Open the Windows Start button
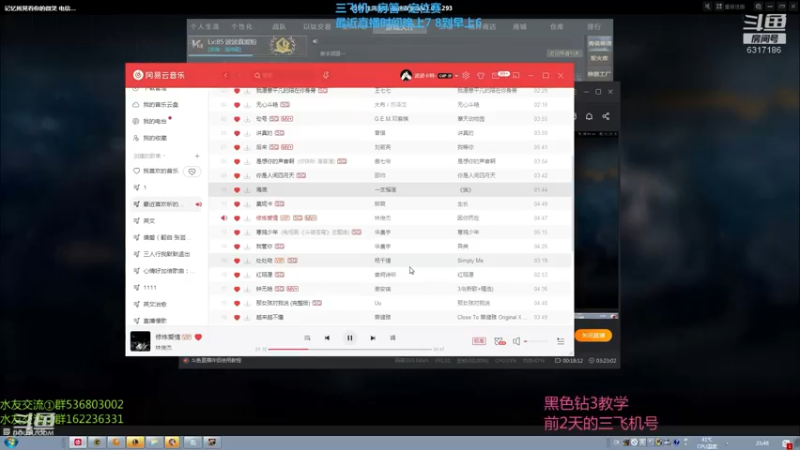800x450 pixels. [11, 442]
